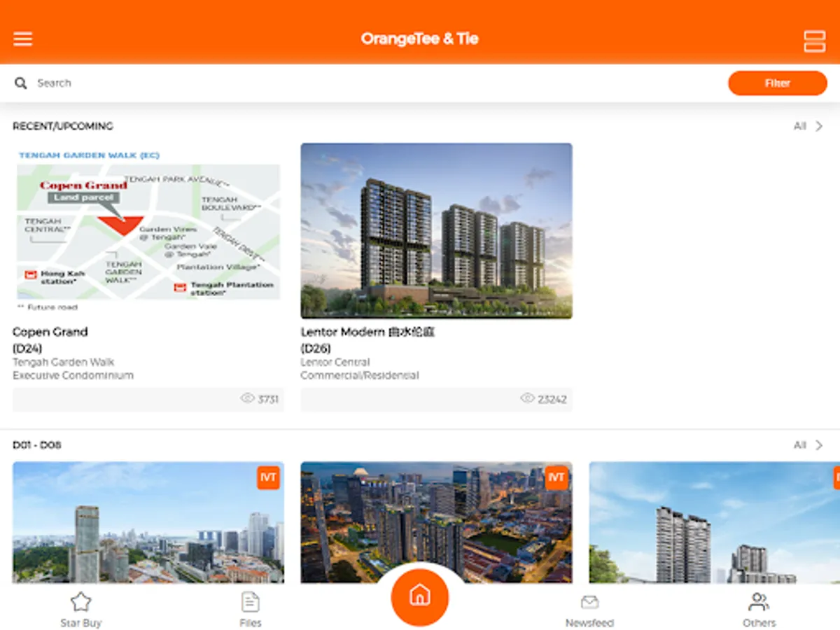Click the eye icon showing 3731 views
The image size is (840, 630).
[x=247, y=398]
